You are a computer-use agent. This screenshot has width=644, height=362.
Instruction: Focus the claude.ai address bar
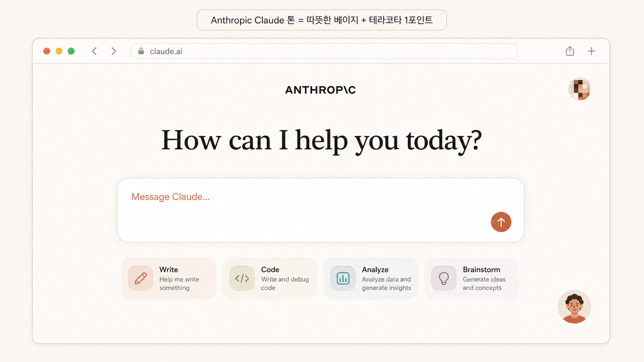(324, 51)
